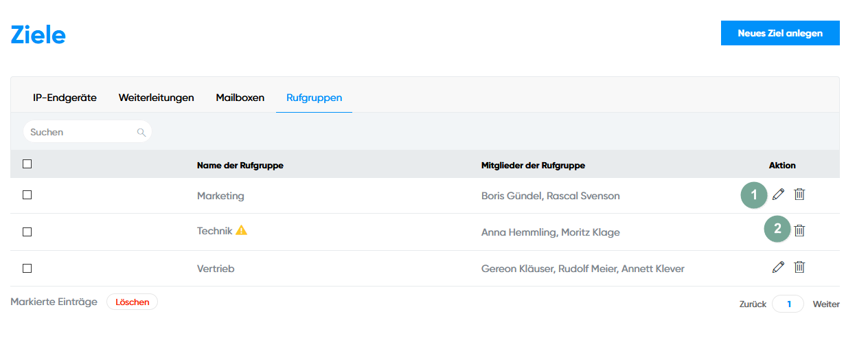Screen dimensions: 868x347
Task: Delete the Marketing call group via trash icon
Action: click(799, 194)
